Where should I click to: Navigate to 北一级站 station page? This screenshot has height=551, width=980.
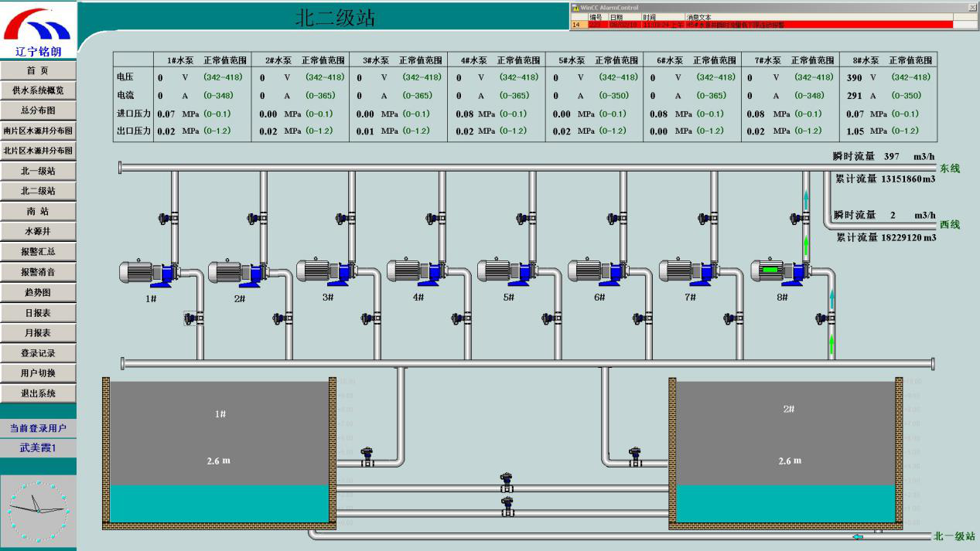[x=38, y=171]
